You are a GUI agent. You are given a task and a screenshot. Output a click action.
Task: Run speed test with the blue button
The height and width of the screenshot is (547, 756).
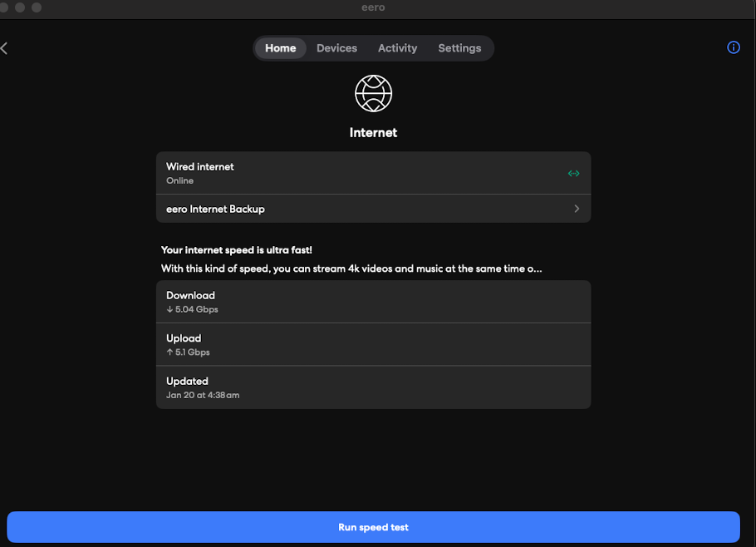[x=373, y=527]
